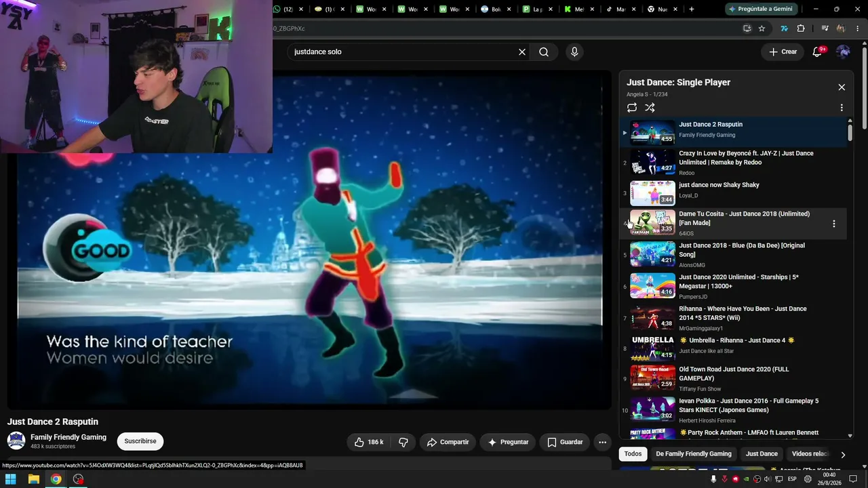
Task: Open the playlist more options menu
Action: pyautogui.click(x=842, y=108)
